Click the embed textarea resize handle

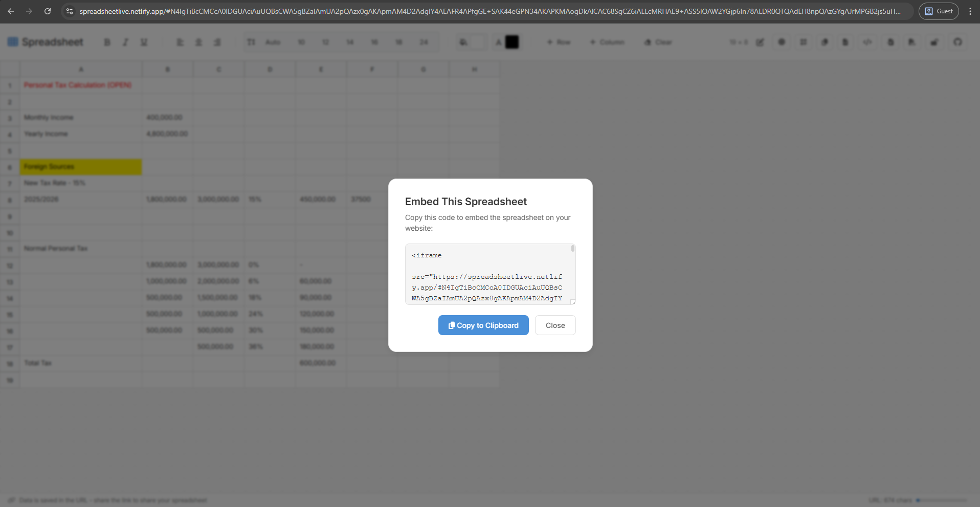pos(573,302)
